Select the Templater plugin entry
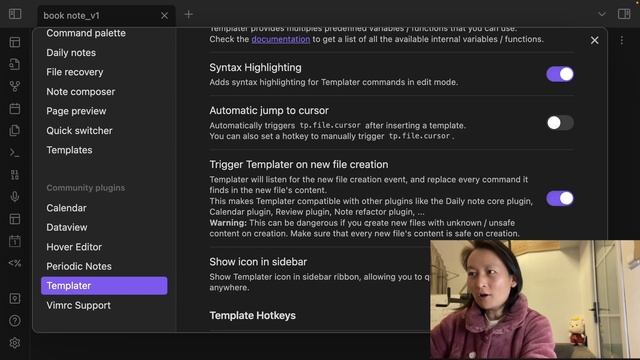Viewport: 640px width, 360px height. pyautogui.click(x=104, y=286)
